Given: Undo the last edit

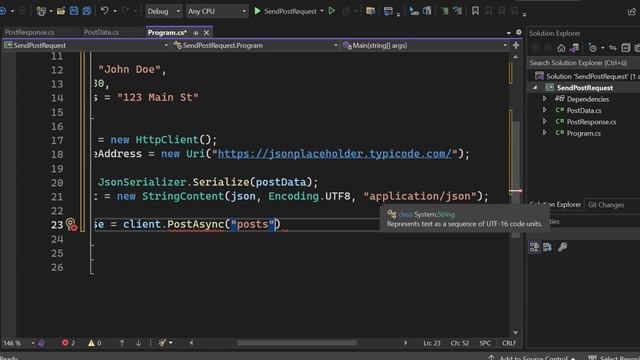Looking at the screenshot, I should [104, 11].
